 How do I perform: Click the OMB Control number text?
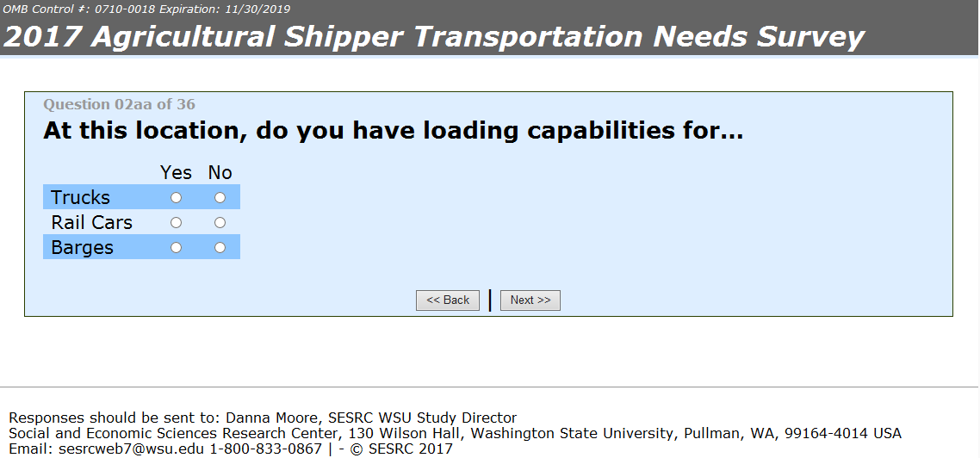pyautogui.click(x=147, y=9)
